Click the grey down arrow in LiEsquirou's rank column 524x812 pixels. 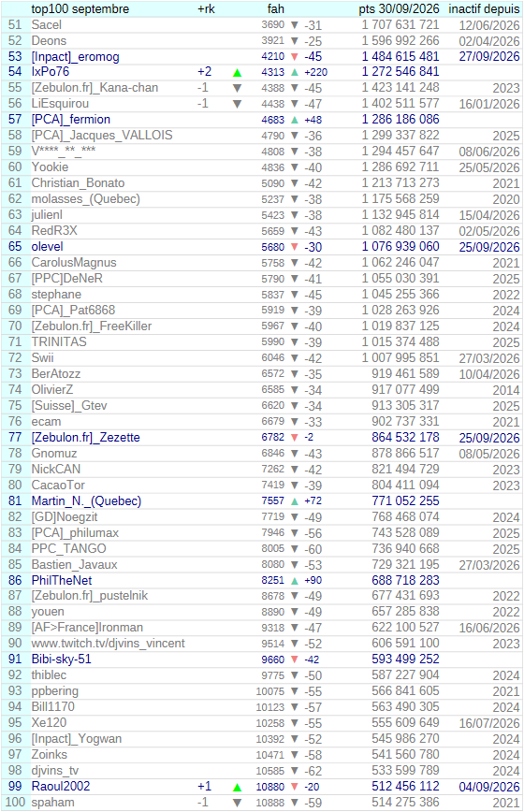tap(237, 104)
